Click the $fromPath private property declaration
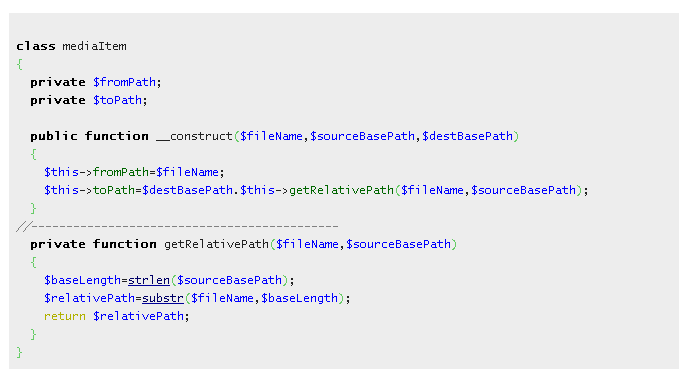The width and height of the screenshot is (688, 382). pos(125,82)
